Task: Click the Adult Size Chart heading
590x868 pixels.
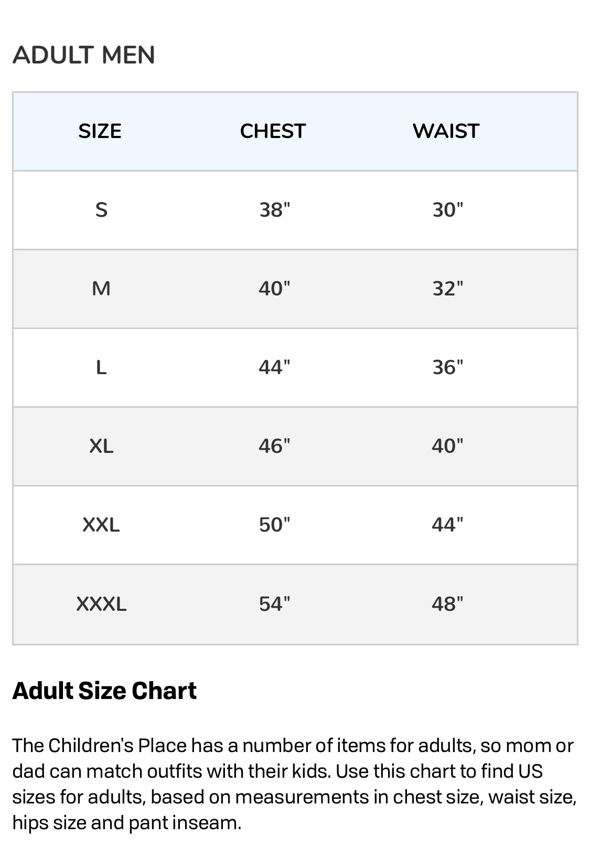Action: tap(104, 691)
